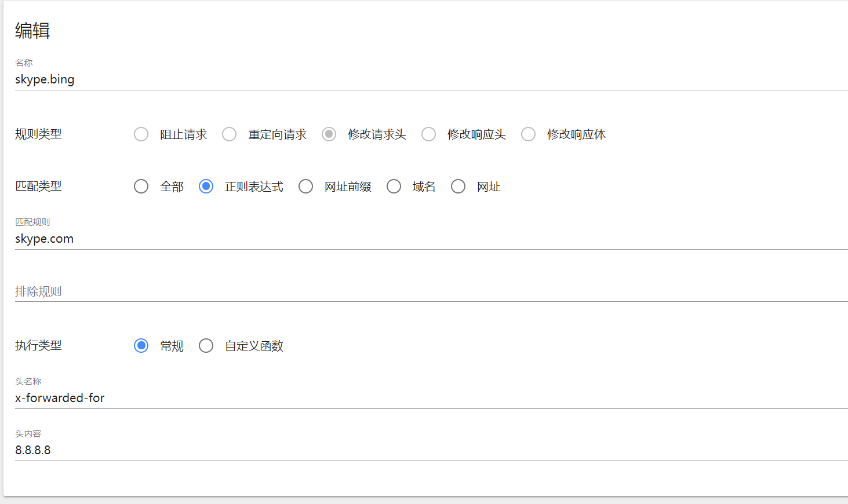The height and width of the screenshot is (504, 848).
Task: Set execution type to 自定义函数
Action: pos(206,346)
